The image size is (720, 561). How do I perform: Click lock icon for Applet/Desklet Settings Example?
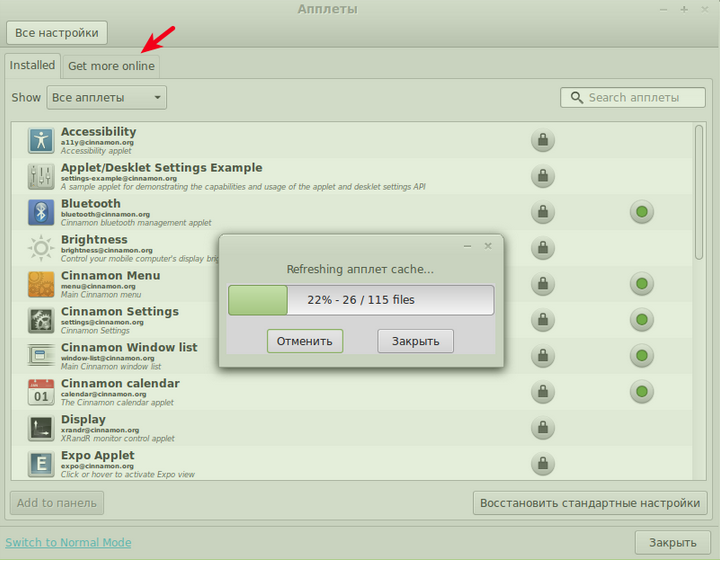(543, 176)
